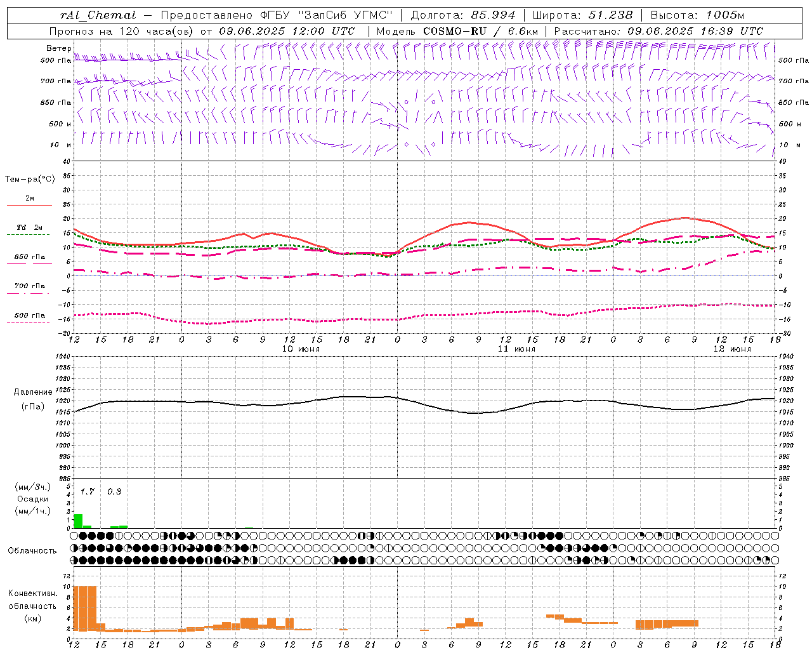Click the 10 м label left of wind barbs

tap(61, 145)
